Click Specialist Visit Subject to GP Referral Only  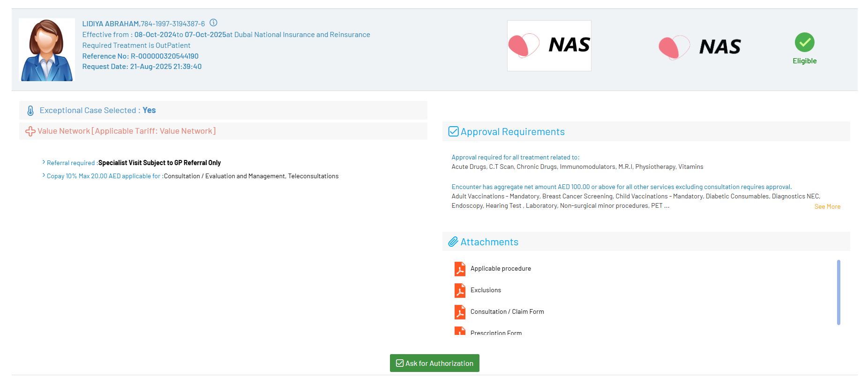tap(159, 163)
